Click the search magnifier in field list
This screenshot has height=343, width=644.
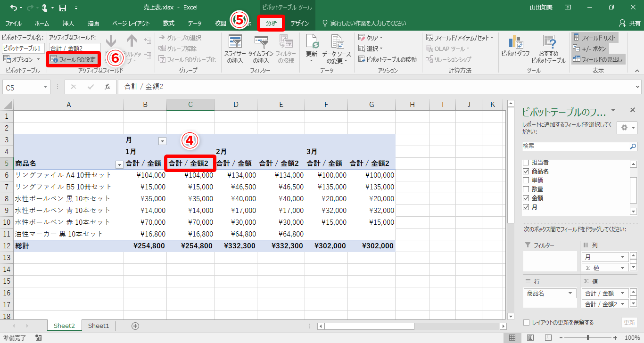(x=633, y=147)
